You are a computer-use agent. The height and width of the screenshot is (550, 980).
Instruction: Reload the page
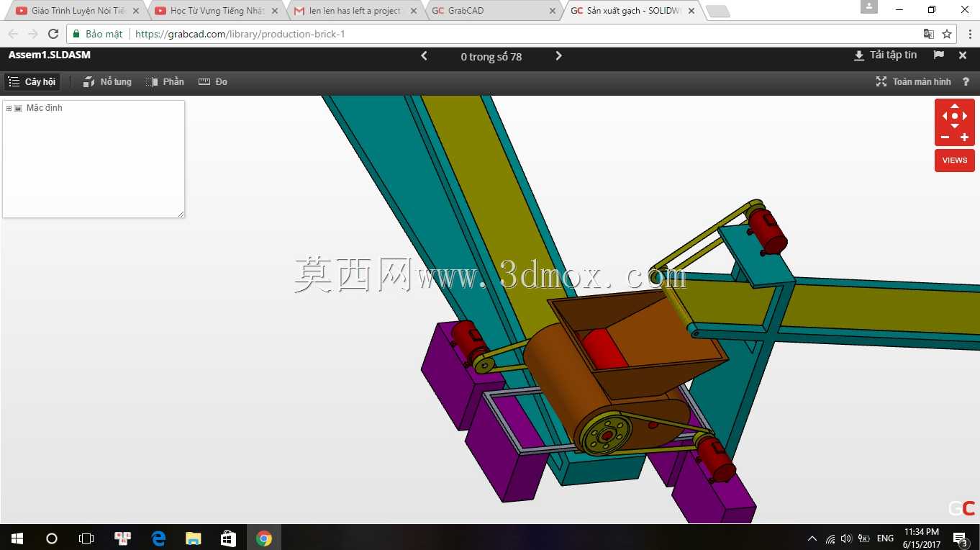click(53, 34)
